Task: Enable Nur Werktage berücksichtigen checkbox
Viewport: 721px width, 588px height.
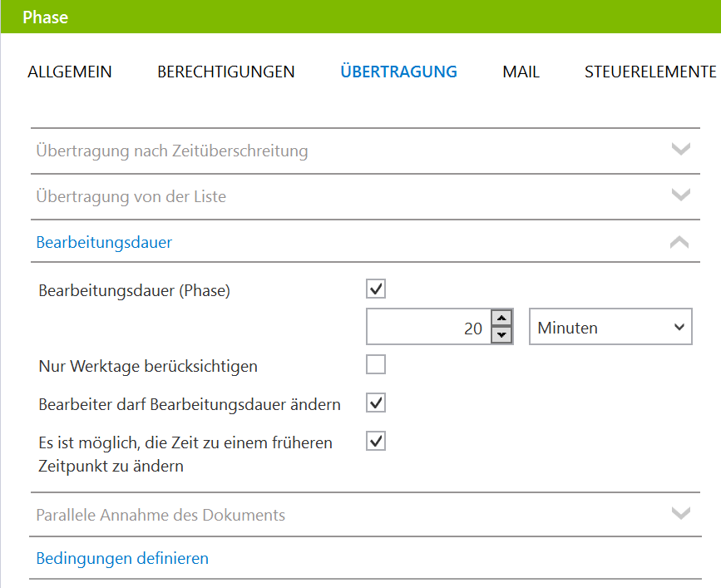Action: tap(376, 364)
